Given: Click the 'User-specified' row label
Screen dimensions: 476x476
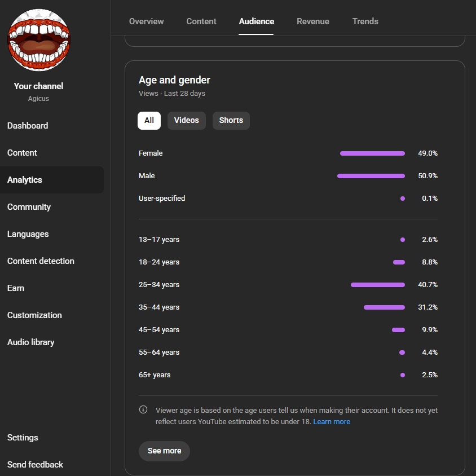Looking at the screenshot, I should point(162,199).
